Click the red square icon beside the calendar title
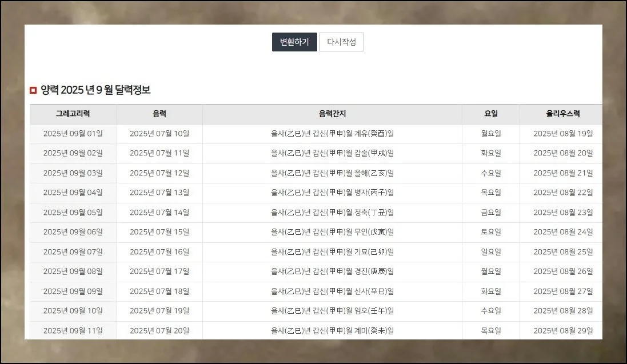Screen dimensions: 627x364 [33, 90]
